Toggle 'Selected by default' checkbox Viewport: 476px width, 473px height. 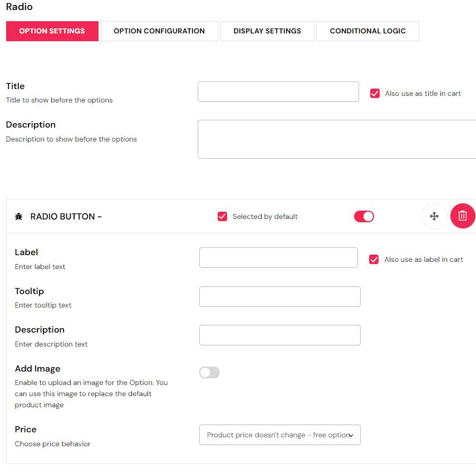[222, 217]
